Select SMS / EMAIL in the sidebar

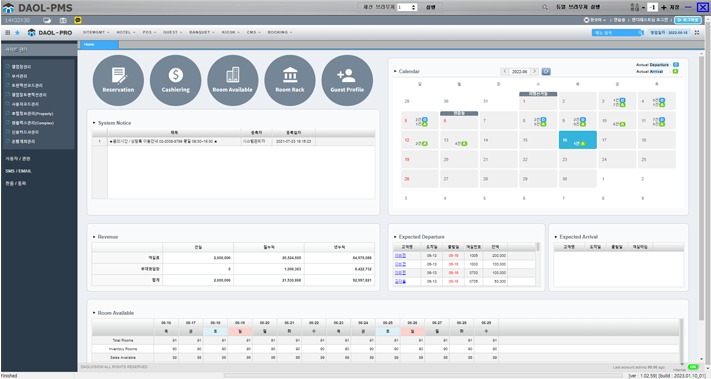point(18,171)
